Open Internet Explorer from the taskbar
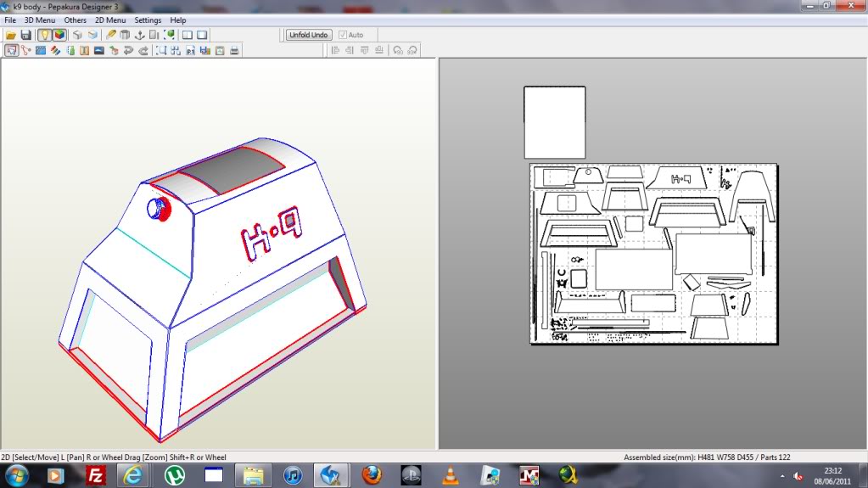Screen dimensions: 868x488 133,476
